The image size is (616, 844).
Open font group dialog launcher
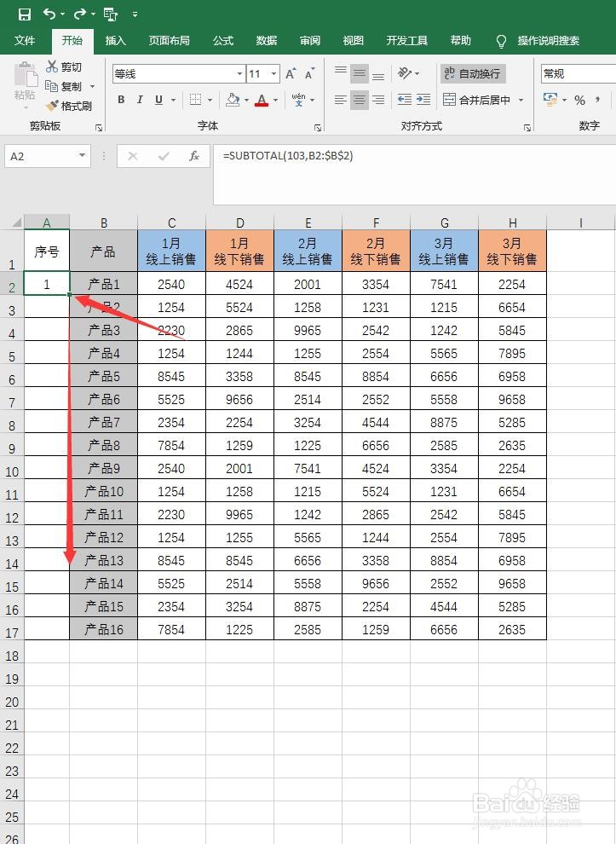[x=318, y=128]
